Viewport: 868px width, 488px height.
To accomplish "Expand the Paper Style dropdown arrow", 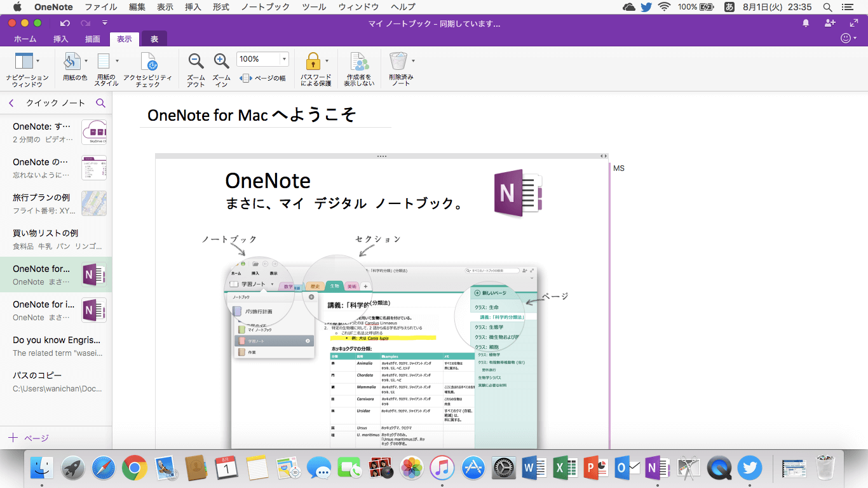I will coord(117,61).
